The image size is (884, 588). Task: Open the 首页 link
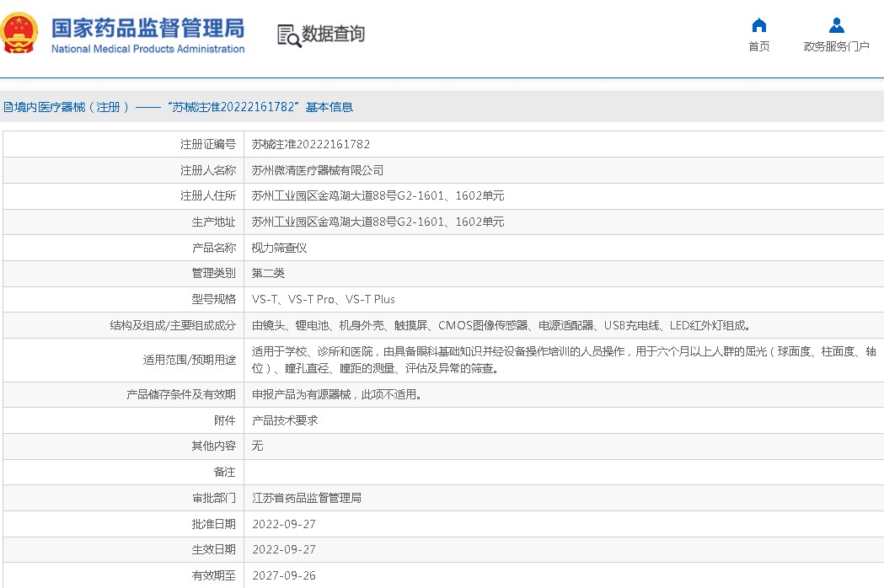click(758, 46)
